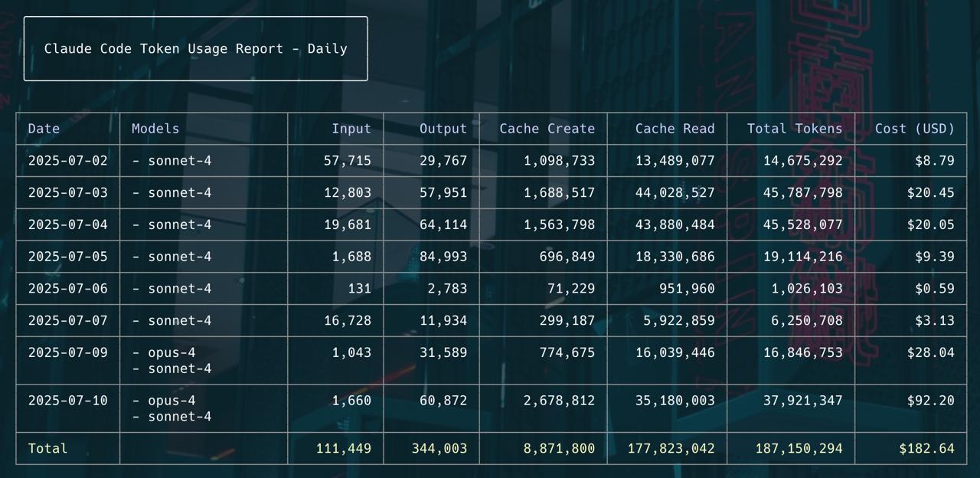Screen dimensions: 980x478
Task: Click output value 84,993
Action: (x=443, y=257)
